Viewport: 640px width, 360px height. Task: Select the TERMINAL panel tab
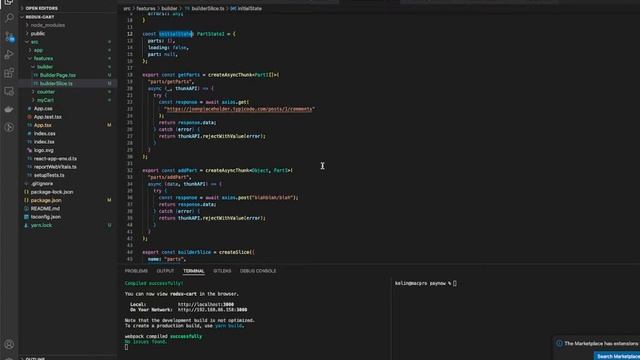[x=193, y=271]
